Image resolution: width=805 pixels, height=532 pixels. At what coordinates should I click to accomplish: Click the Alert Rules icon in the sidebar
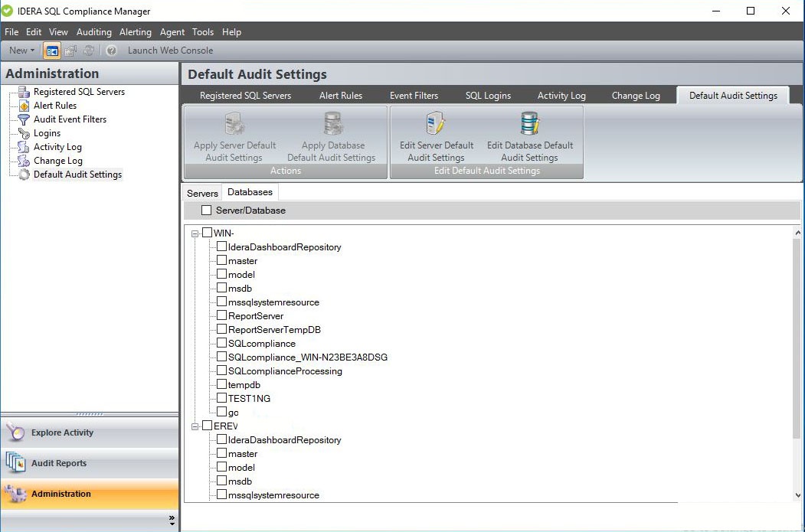(24, 106)
